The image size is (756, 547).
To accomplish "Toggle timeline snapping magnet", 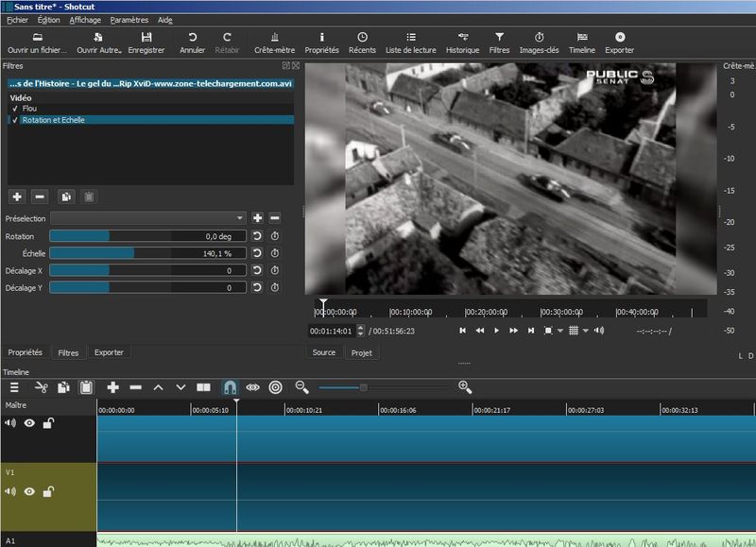I will point(230,387).
